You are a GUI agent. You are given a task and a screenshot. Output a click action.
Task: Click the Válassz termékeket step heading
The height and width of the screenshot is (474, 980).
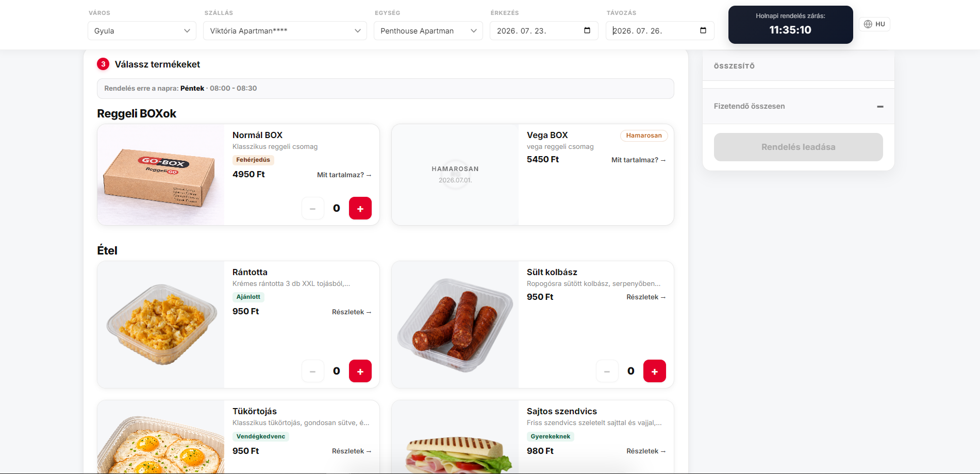(157, 64)
